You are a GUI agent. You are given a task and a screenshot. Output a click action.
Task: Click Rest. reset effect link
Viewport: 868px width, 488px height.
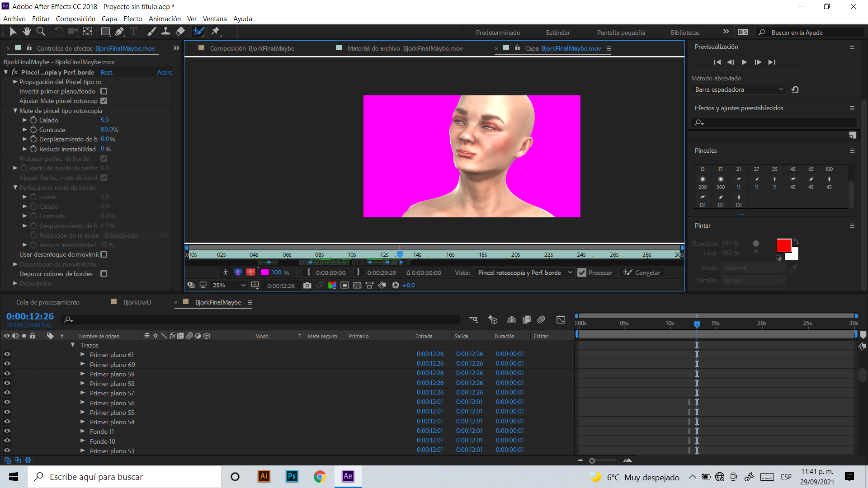tap(107, 72)
